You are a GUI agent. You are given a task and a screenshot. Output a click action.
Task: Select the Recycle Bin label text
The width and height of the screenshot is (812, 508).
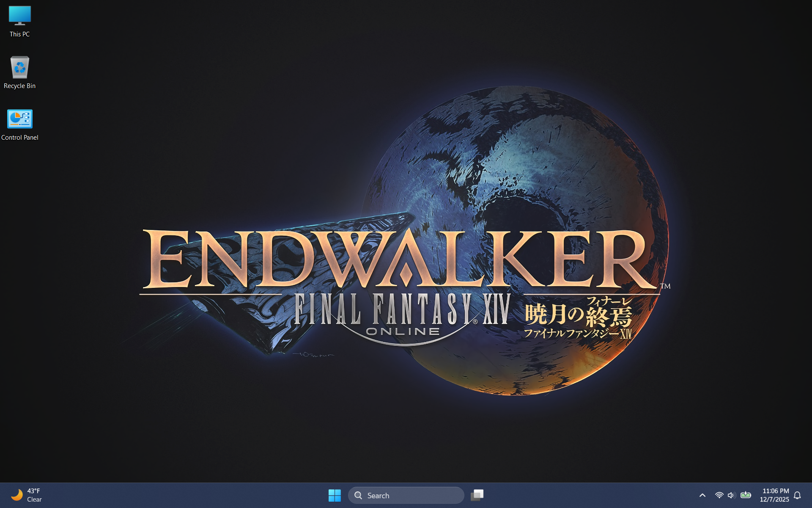click(19, 86)
